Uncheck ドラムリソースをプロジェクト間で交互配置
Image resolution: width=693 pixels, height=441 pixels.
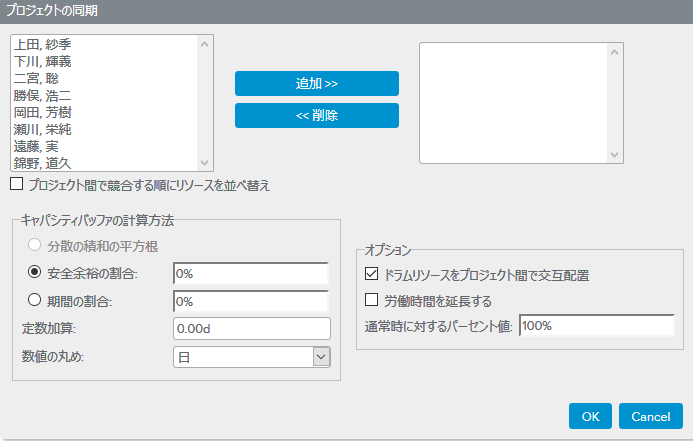(x=372, y=273)
